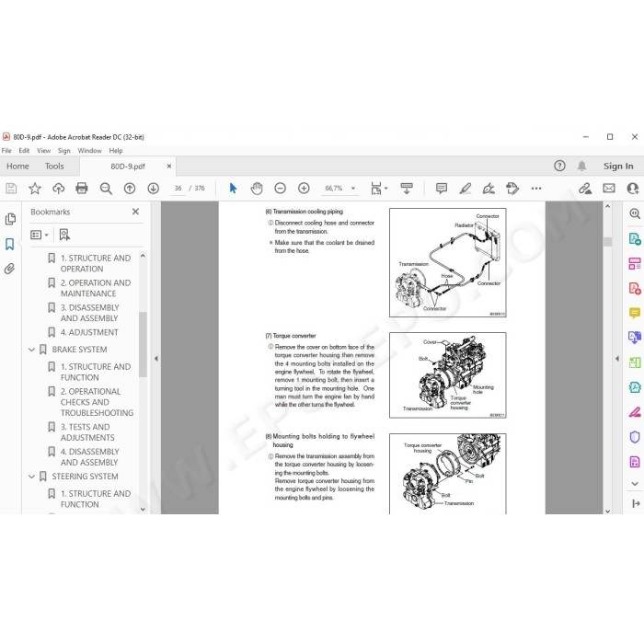Screen dimensions: 644x644
Task: Select the highlighter pen tool
Action: coord(465,189)
